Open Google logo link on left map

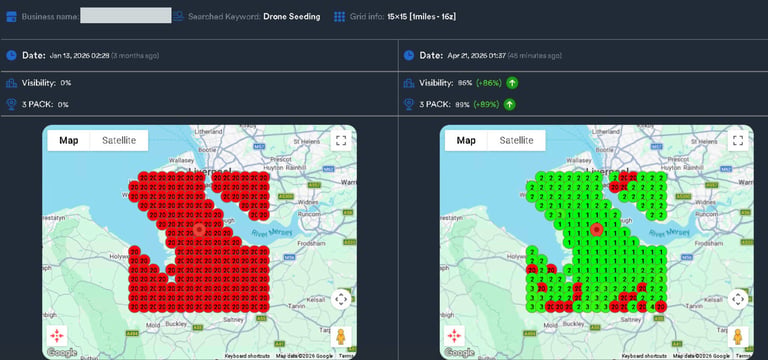point(62,352)
